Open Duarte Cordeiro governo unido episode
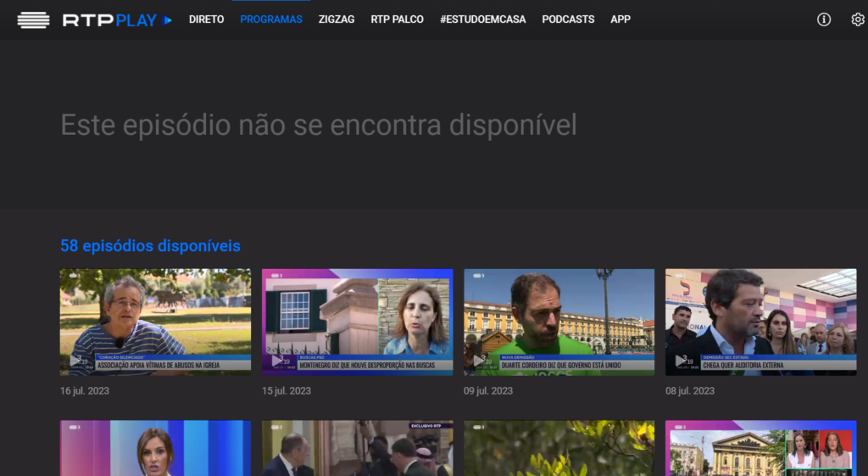Screen dimensions: 868x476 tap(559, 322)
